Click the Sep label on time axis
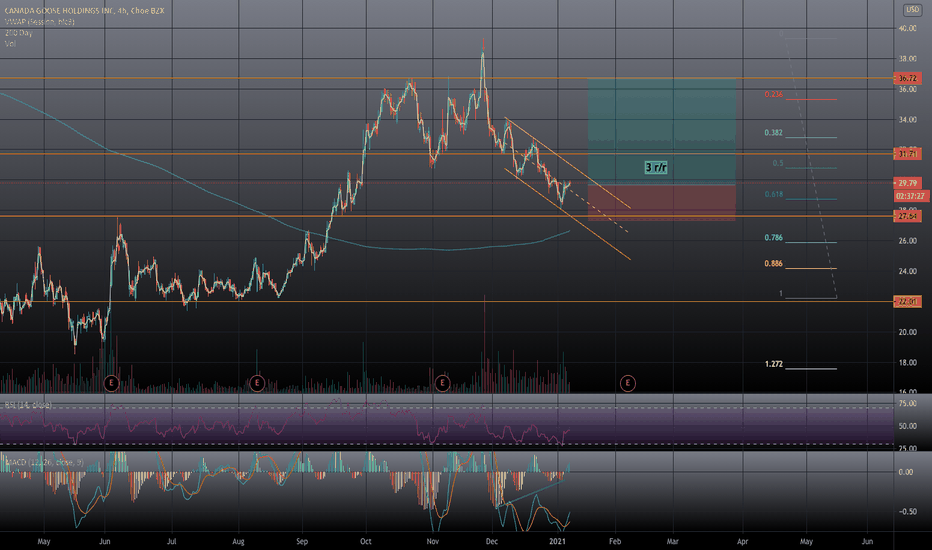932x550 pixels. (302, 542)
